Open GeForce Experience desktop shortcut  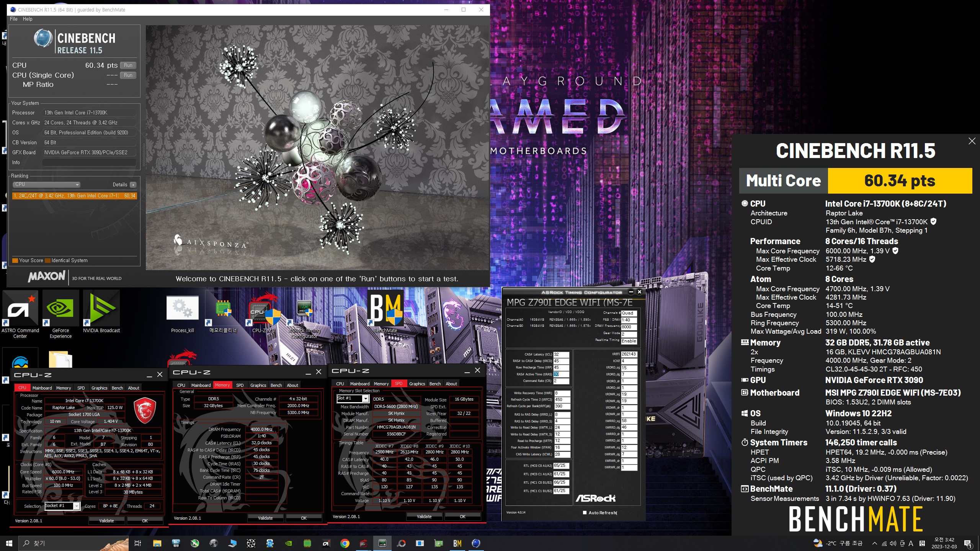[60, 314]
